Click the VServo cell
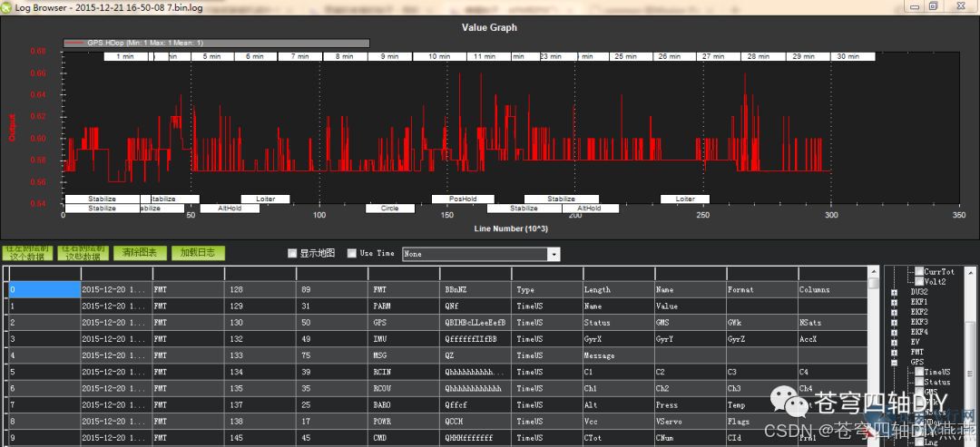This screenshot has width=980, height=447. 691,422
